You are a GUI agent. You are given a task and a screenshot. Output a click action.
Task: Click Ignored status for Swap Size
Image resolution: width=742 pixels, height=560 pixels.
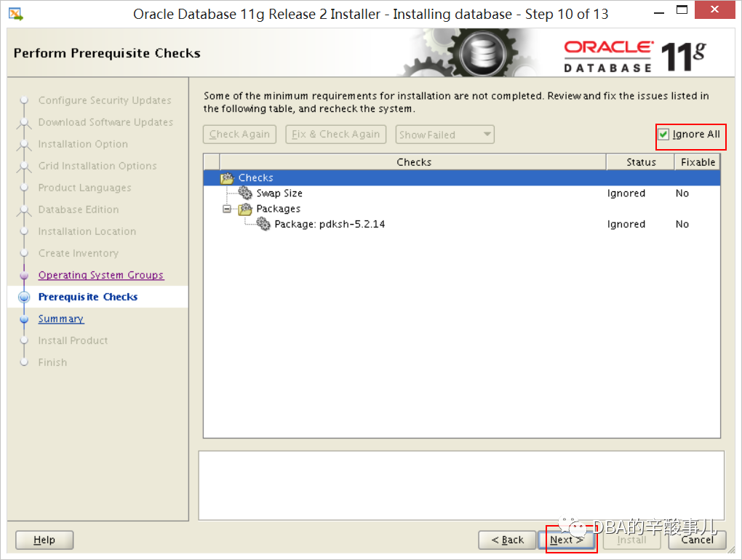click(x=626, y=193)
